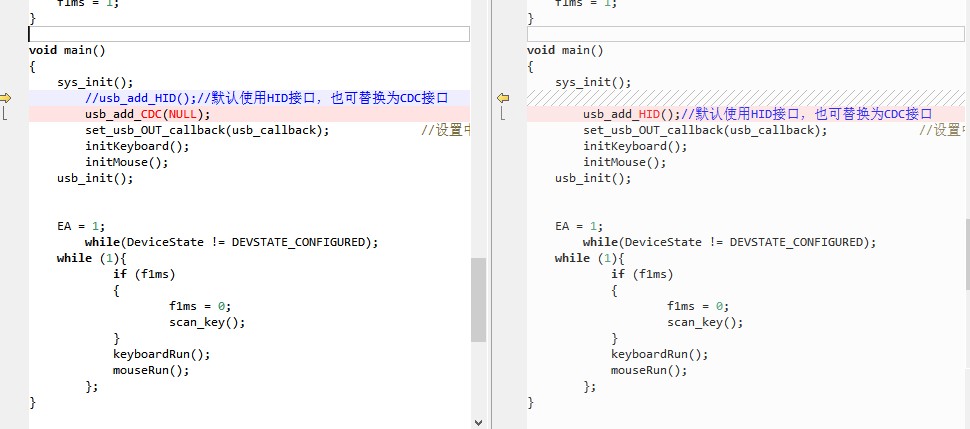Click "initKeyboard();" in the left pane
Viewport: 970px width, 429px height.
(137, 146)
